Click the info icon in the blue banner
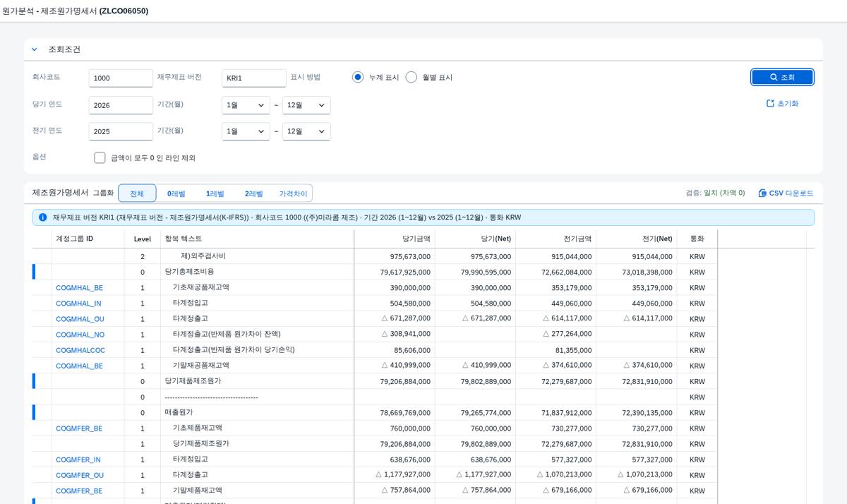The height and width of the screenshot is (504, 847). coord(43,217)
